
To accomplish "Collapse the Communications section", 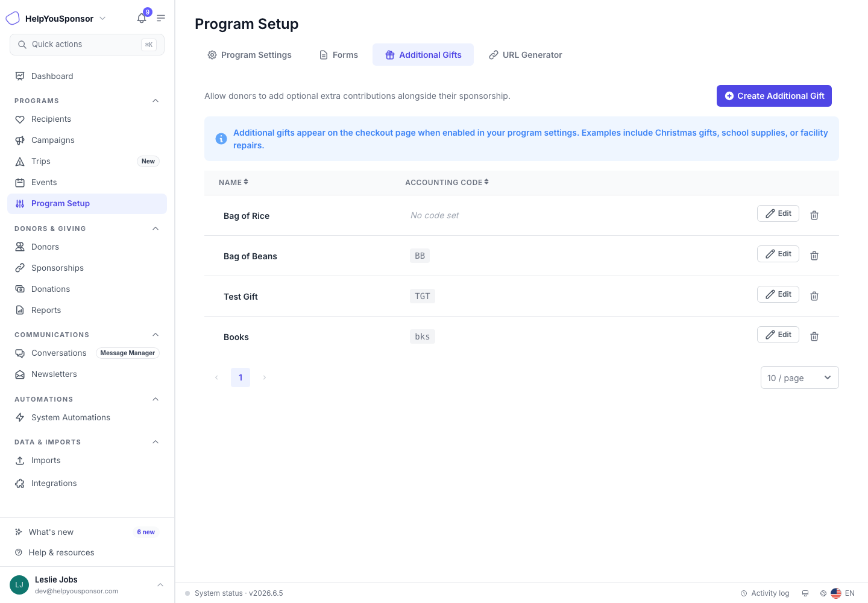I will pyautogui.click(x=156, y=335).
